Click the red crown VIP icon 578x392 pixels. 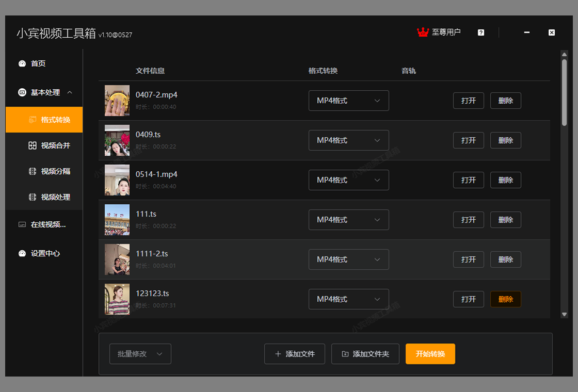tap(423, 32)
